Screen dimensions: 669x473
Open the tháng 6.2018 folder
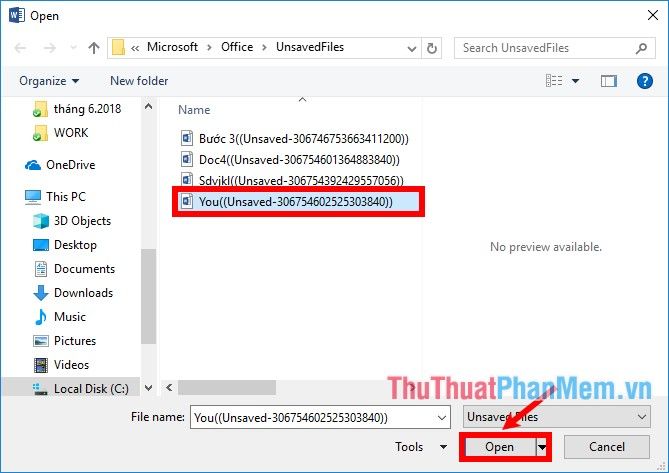[x=77, y=109]
